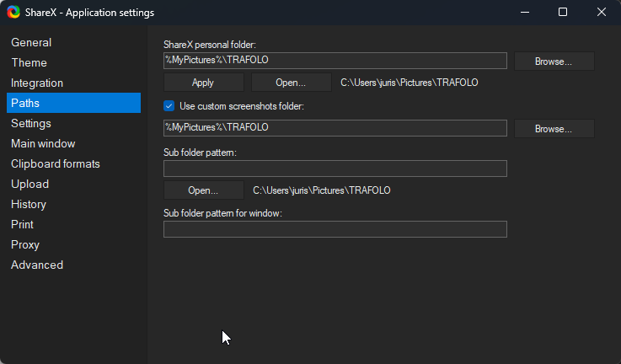
Task: Browse for ShareX personal folder
Action: 554,62
